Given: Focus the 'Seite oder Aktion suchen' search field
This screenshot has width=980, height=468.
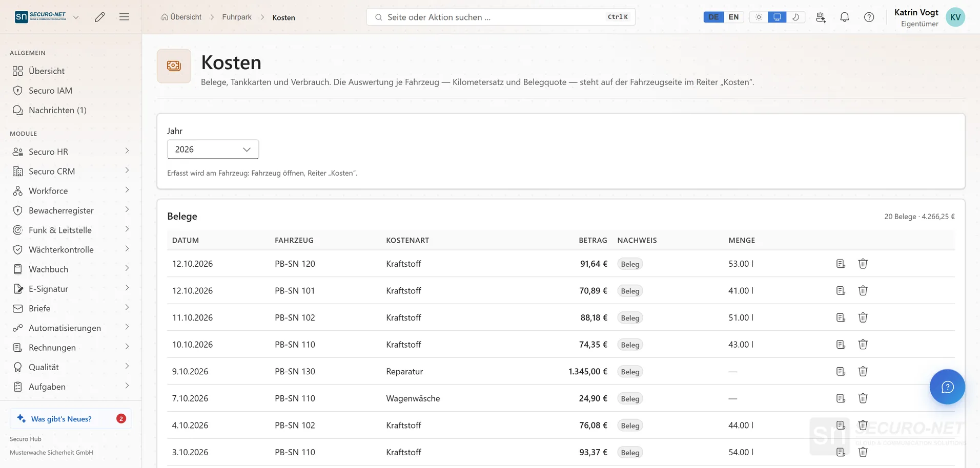Looking at the screenshot, I should (x=501, y=17).
